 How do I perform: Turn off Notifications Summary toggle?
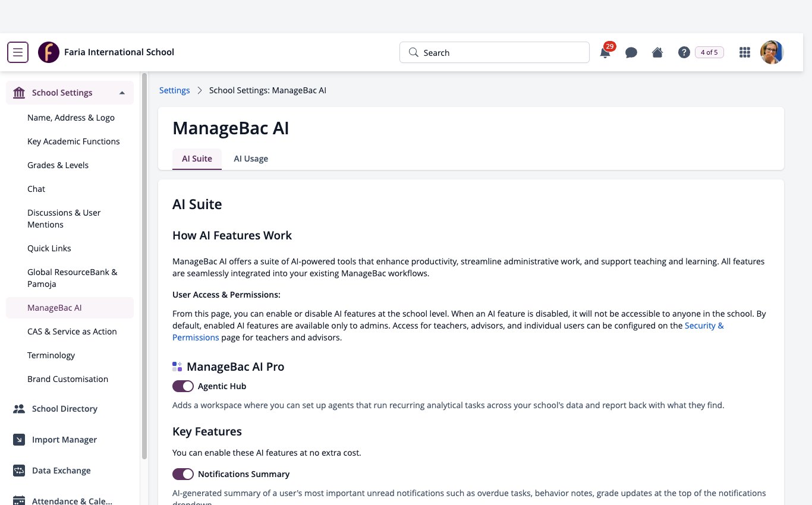click(183, 474)
